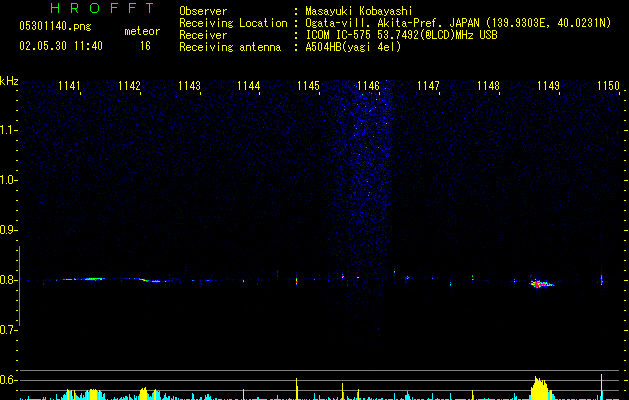Viewport: 629px width, 400px height.
Task: Click the 0.6 frequency axis label
Action: pyautogui.click(x=8, y=380)
